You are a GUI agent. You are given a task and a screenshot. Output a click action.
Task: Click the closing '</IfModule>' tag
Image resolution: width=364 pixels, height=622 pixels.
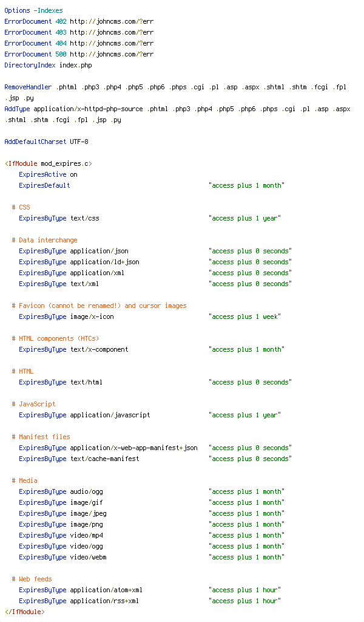[x=24, y=612]
